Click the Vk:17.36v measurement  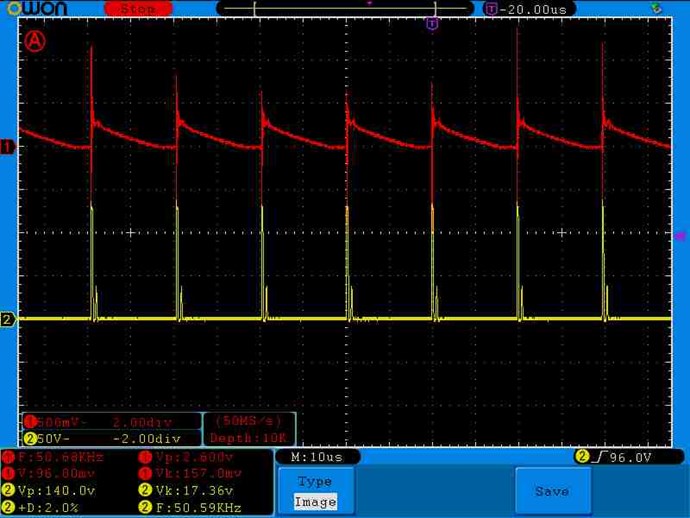[187, 490]
